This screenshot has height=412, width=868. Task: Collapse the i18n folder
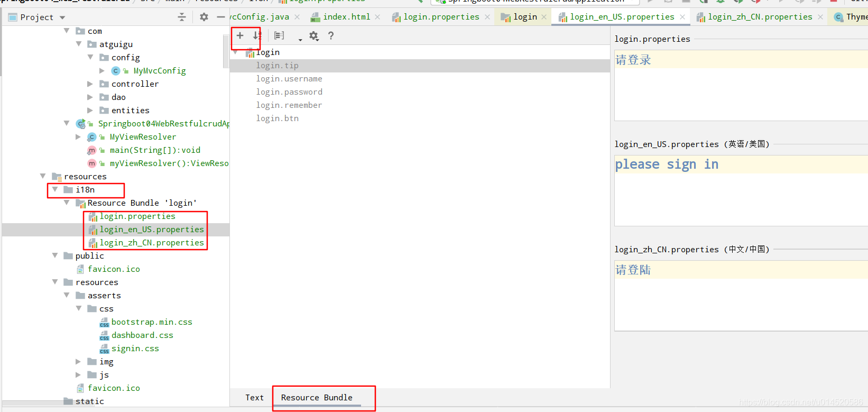[x=55, y=189]
